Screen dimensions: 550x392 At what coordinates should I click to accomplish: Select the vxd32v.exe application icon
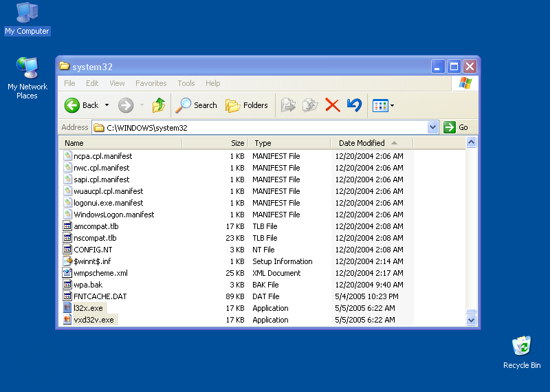[x=67, y=320]
